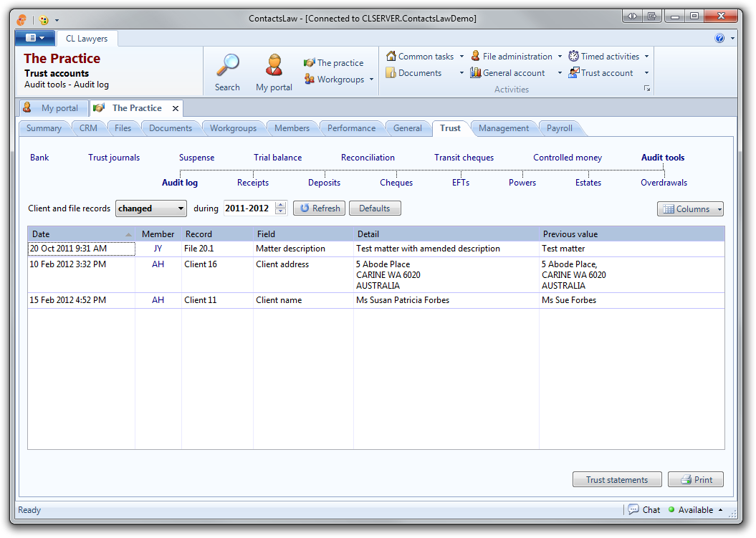Image resolution: width=756 pixels, height=538 pixels.
Task: Open the Deposits audit tool link
Action: click(325, 183)
